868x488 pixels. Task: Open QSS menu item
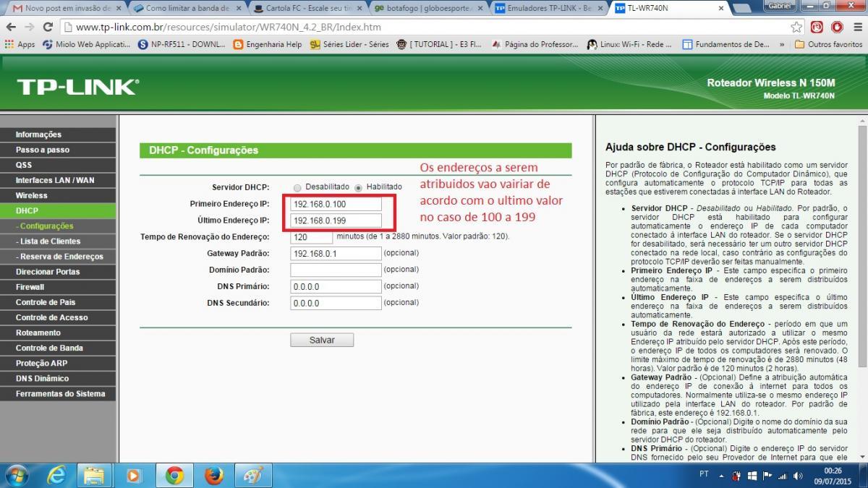(x=58, y=165)
